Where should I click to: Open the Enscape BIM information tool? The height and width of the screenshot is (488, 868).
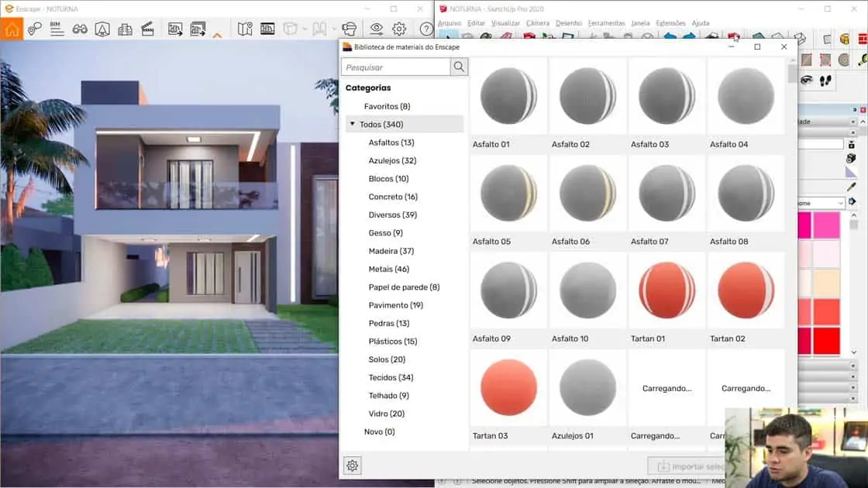point(57,29)
